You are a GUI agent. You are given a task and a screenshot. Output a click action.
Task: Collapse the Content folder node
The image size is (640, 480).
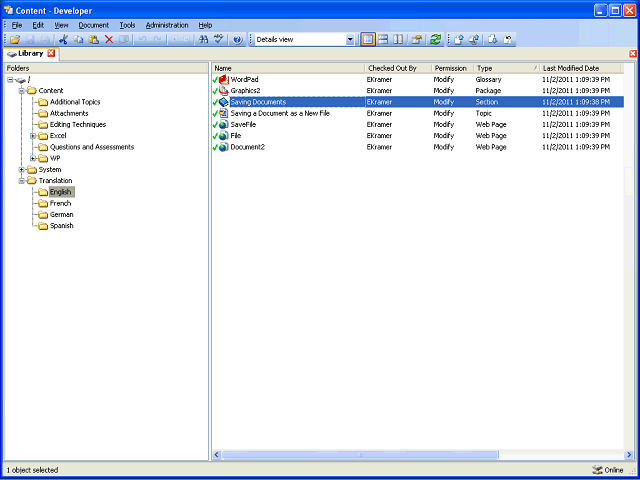tap(22, 91)
